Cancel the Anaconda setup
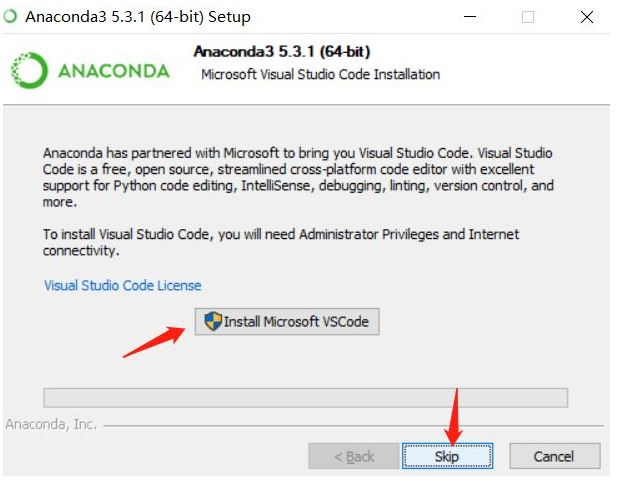 (554, 456)
